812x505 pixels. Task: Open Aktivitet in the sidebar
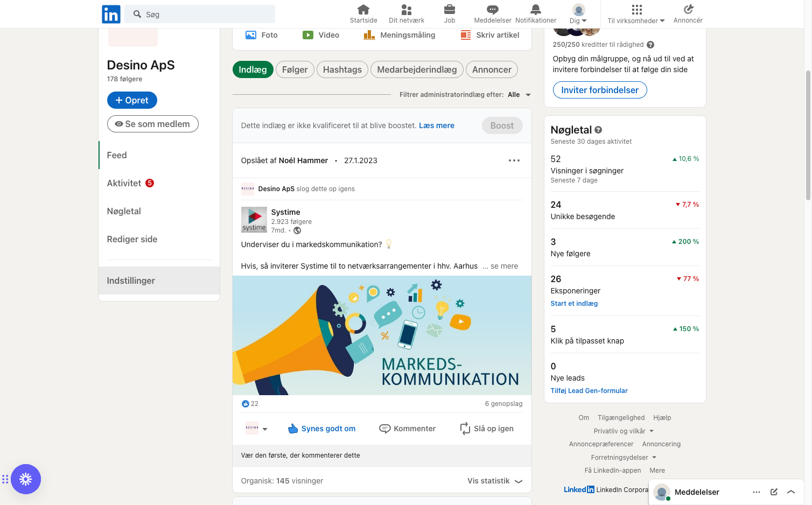tap(159, 183)
